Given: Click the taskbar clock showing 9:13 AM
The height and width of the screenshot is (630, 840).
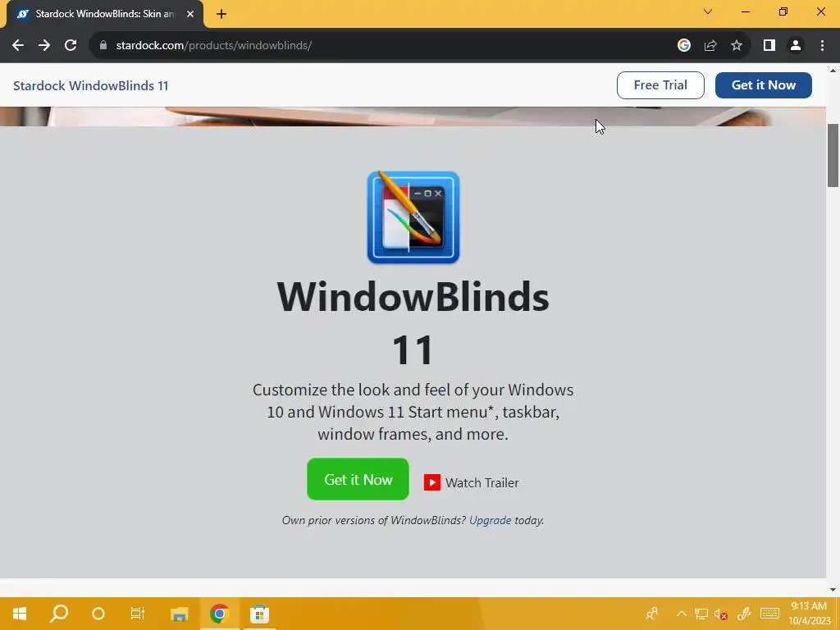Looking at the screenshot, I should point(809,614).
